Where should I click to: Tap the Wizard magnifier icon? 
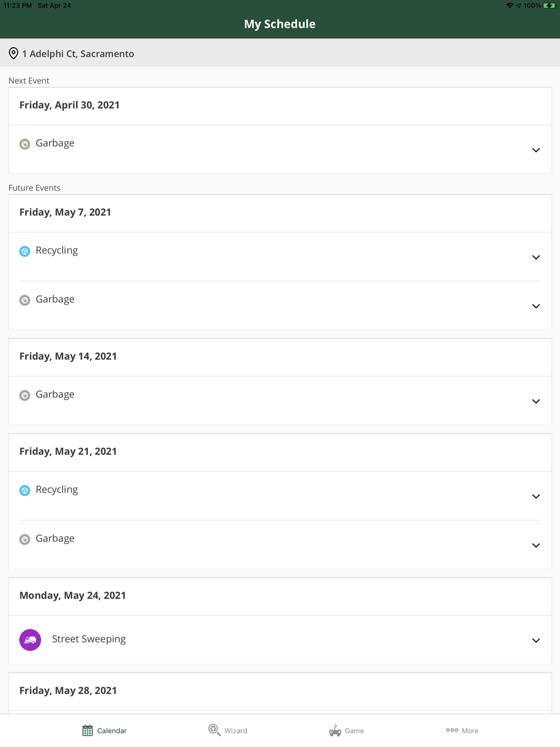214,730
